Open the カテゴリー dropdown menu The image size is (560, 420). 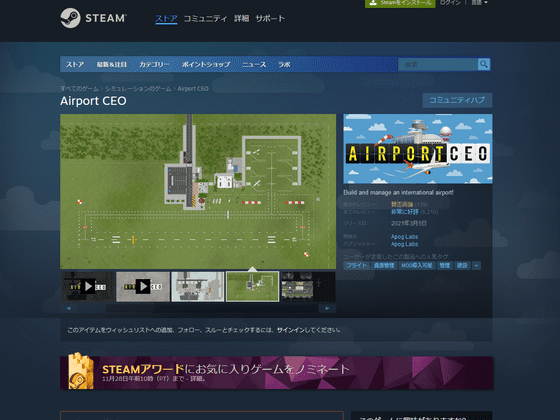tap(154, 65)
